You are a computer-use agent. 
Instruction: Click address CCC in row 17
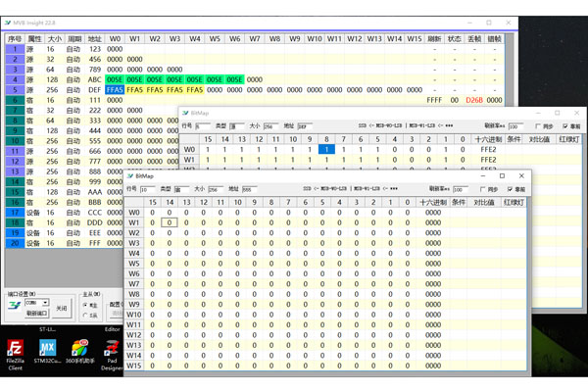pyautogui.click(x=94, y=213)
